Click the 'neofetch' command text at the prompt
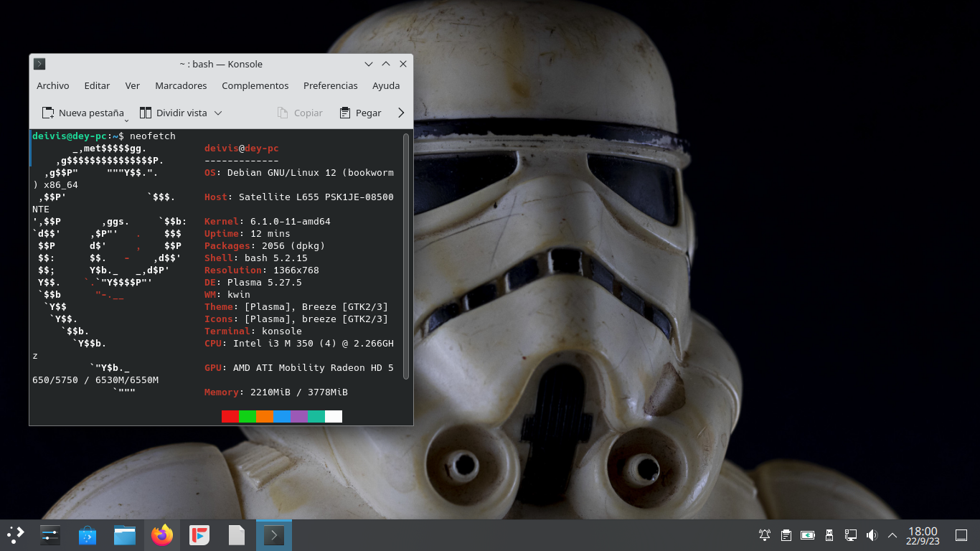 click(x=153, y=136)
